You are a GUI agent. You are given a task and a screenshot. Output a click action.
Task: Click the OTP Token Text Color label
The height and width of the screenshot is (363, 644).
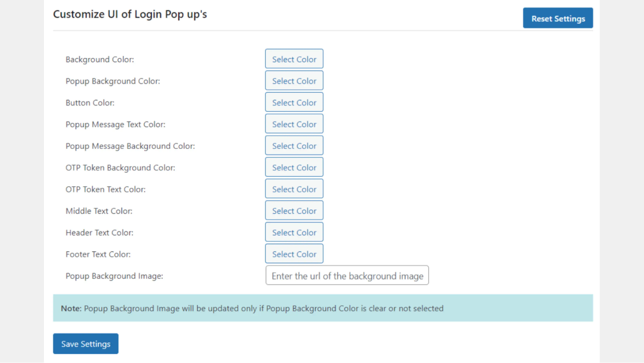[x=105, y=189]
